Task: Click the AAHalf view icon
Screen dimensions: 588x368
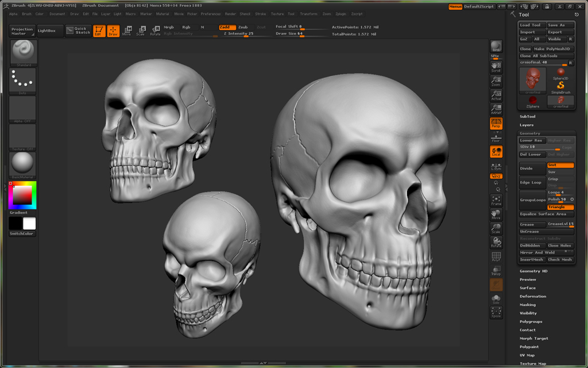Action: point(496,109)
